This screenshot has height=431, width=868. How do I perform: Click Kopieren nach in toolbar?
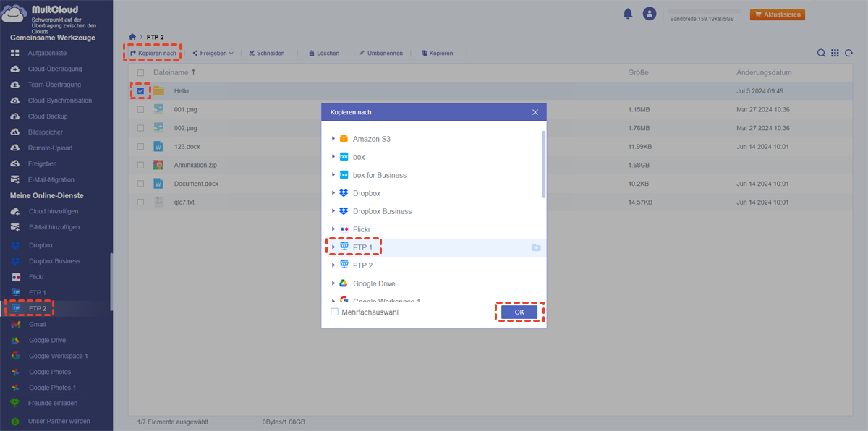click(x=153, y=53)
